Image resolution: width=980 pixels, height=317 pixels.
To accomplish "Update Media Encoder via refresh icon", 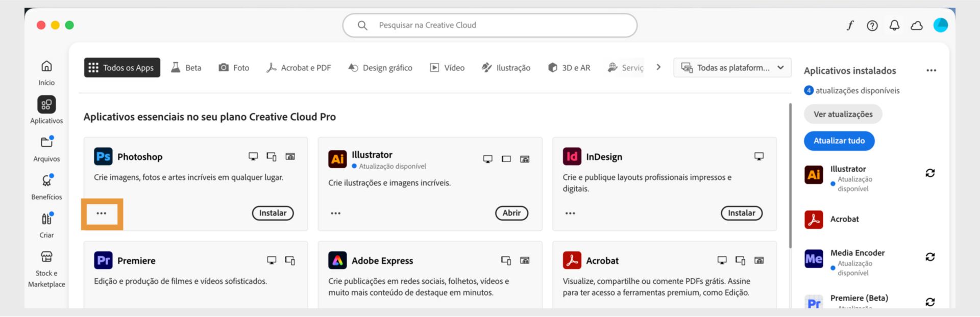I will tap(930, 257).
